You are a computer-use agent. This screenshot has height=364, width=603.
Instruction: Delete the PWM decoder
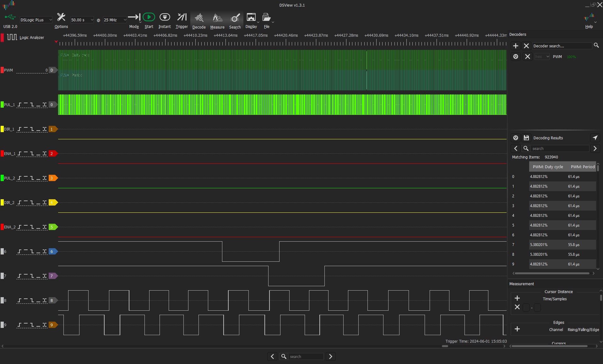(528, 56)
